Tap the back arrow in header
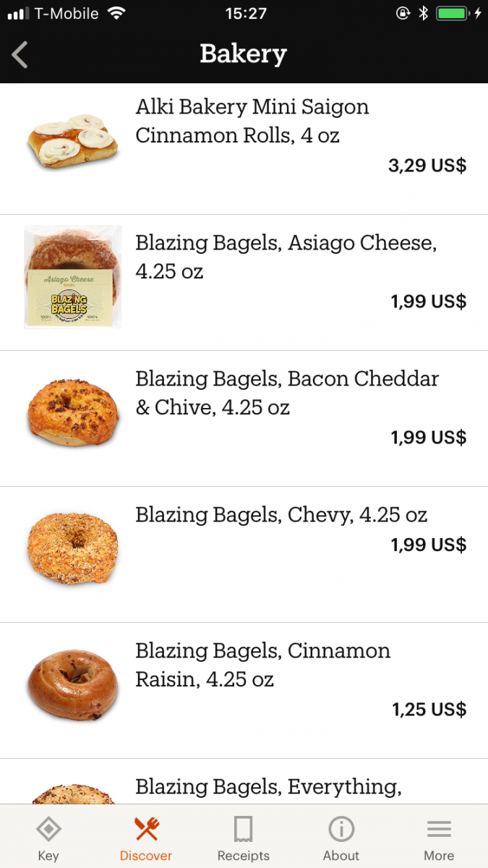The height and width of the screenshot is (868, 488). 20,55
